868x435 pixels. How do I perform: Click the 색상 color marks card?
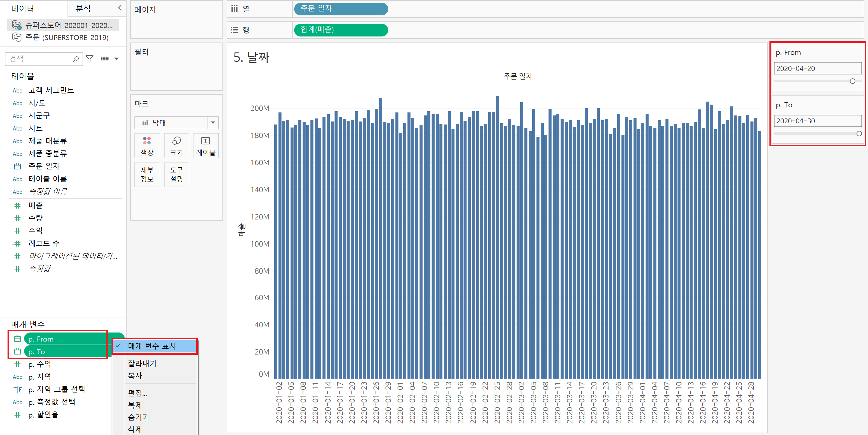(x=147, y=146)
